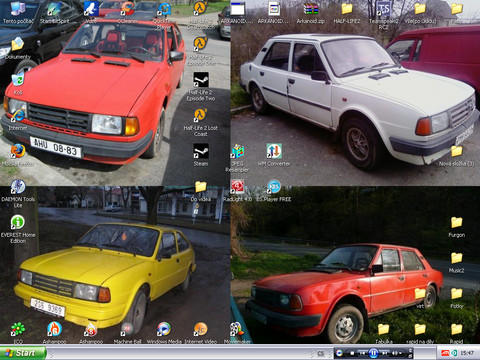Skip to next track in taskbar player

[384, 353]
